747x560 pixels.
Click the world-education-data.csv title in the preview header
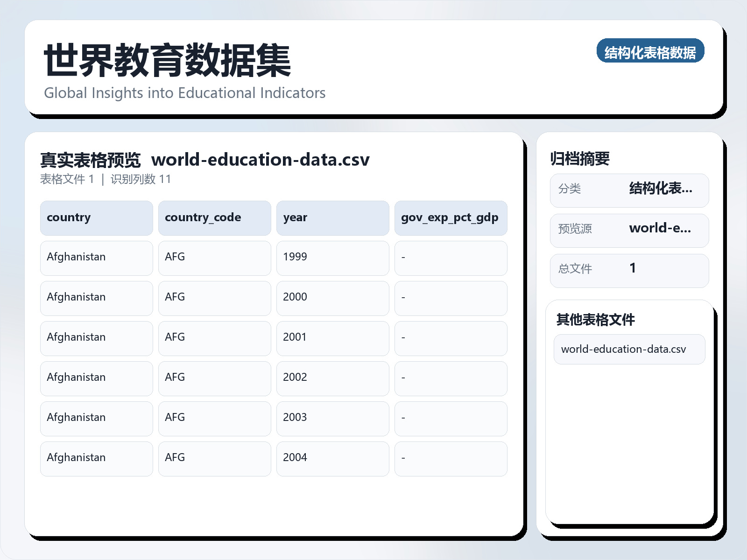tap(261, 160)
